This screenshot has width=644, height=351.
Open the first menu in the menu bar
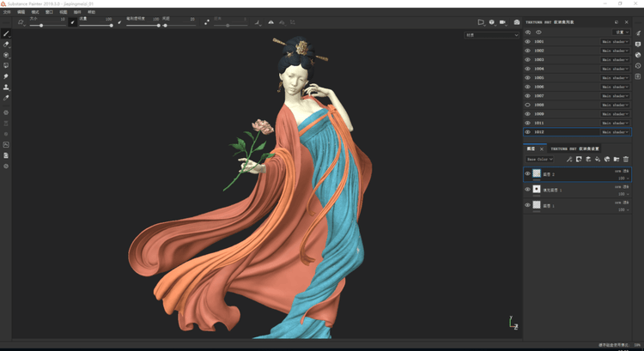[7, 12]
